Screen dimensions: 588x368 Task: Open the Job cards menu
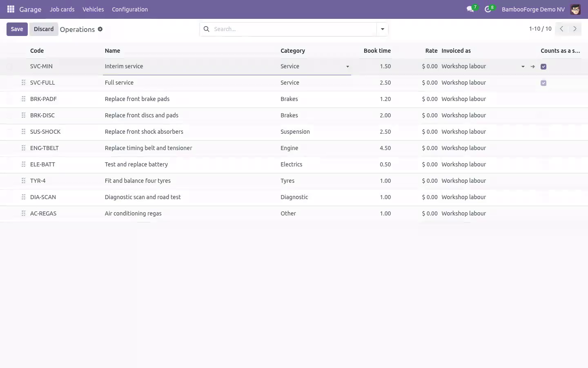click(x=62, y=9)
